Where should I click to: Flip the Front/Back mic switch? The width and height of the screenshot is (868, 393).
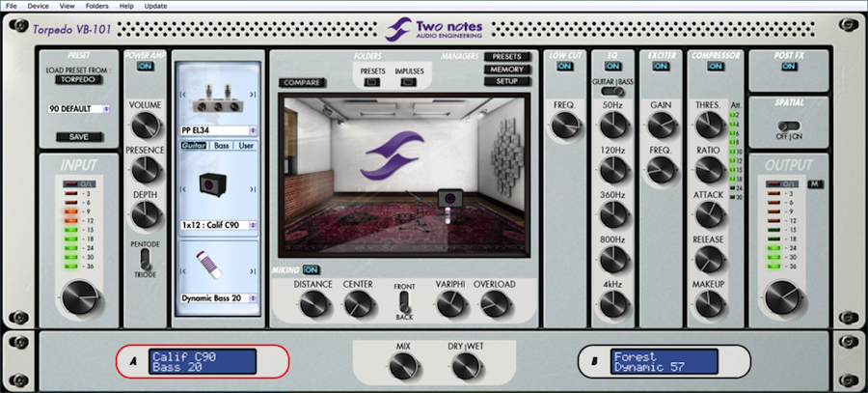[404, 302]
